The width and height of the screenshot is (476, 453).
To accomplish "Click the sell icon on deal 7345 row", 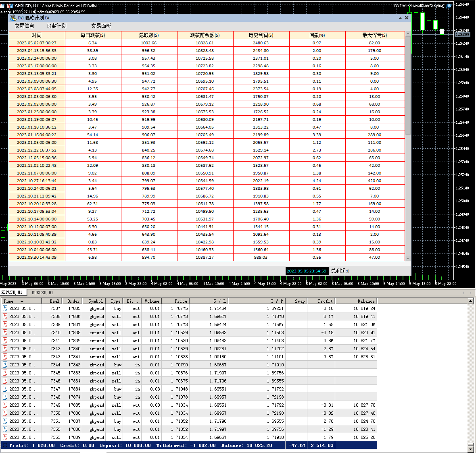I will (x=5, y=373).
